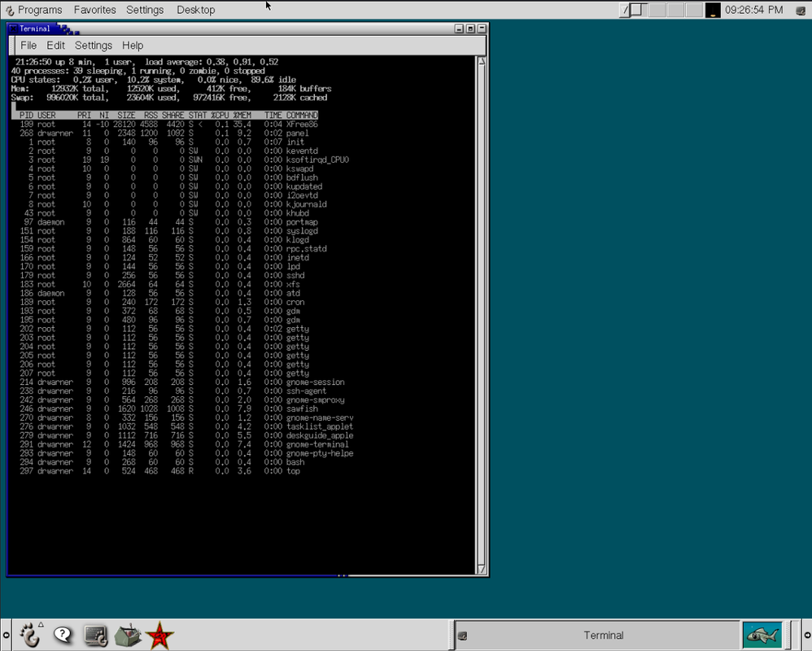812x651 pixels.
Task: Launch terminal from bottom panel monitor icon
Action: pyautogui.click(x=95, y=636)
